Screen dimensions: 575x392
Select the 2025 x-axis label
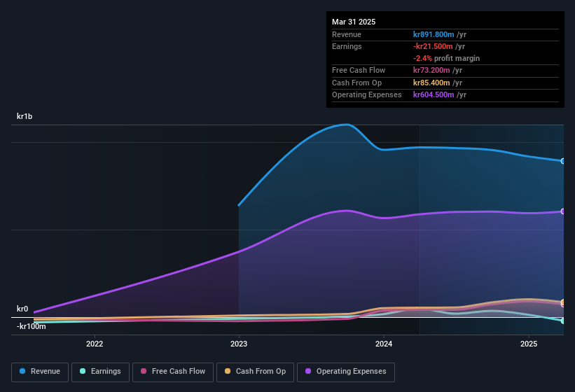(529, 344)
